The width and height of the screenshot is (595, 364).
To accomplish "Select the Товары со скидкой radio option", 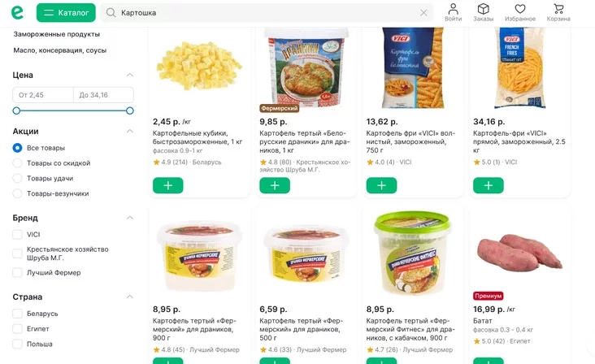I will point(17,163).
